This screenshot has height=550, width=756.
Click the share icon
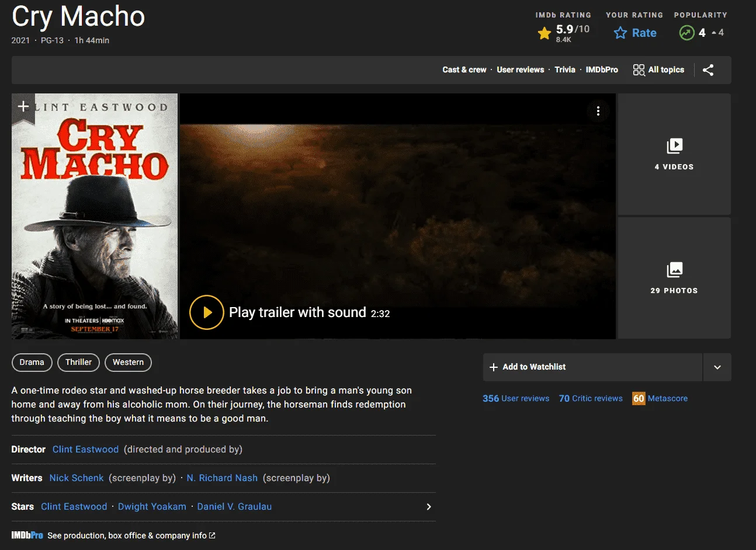(708, 70)
